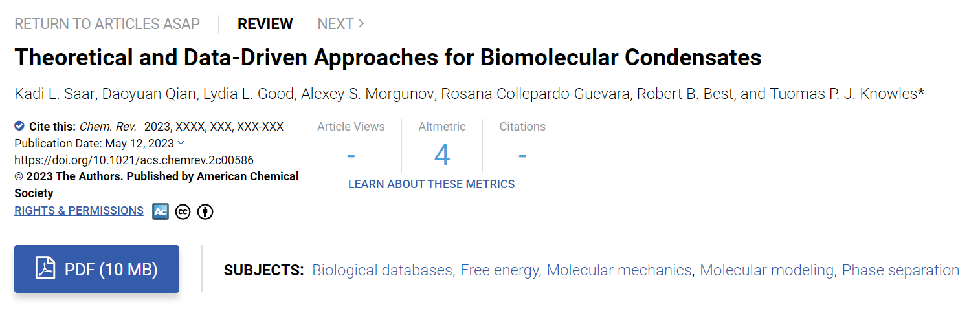Image resolution: width=980 pixels, height=320 pixels.
Task: Click the blue verified checkmark beside Cite this
Action: 19,126
